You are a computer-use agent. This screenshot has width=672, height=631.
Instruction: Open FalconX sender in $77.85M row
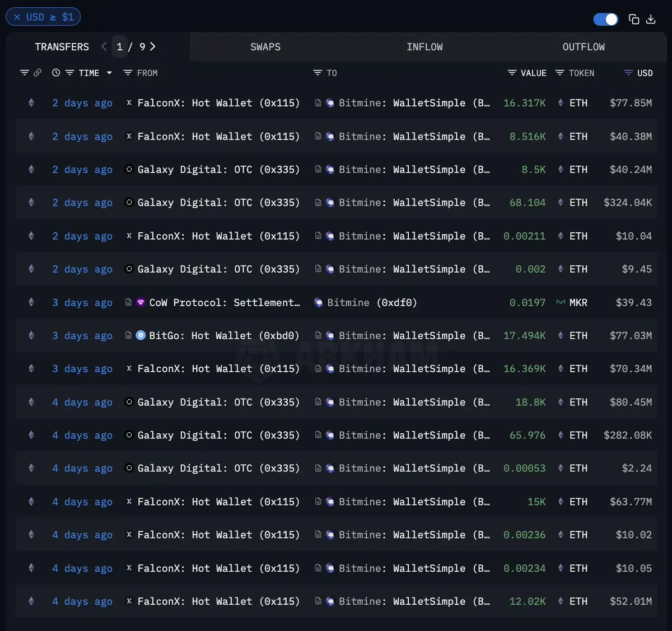(x=218, y=103)
